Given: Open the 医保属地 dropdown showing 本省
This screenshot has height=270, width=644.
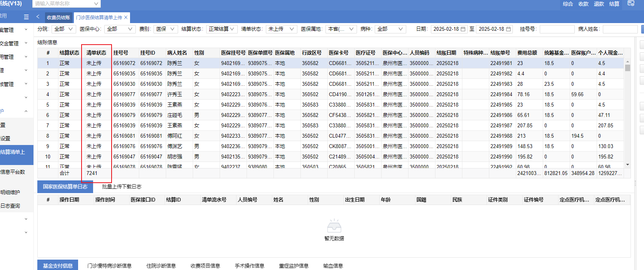Looking at the screenshot, I should pos(341,29).
